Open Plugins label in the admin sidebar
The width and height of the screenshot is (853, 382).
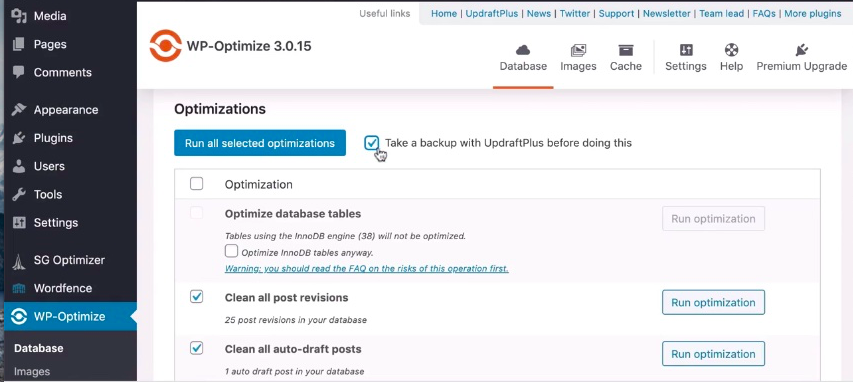pyautogui.click(x=53, y=138)
